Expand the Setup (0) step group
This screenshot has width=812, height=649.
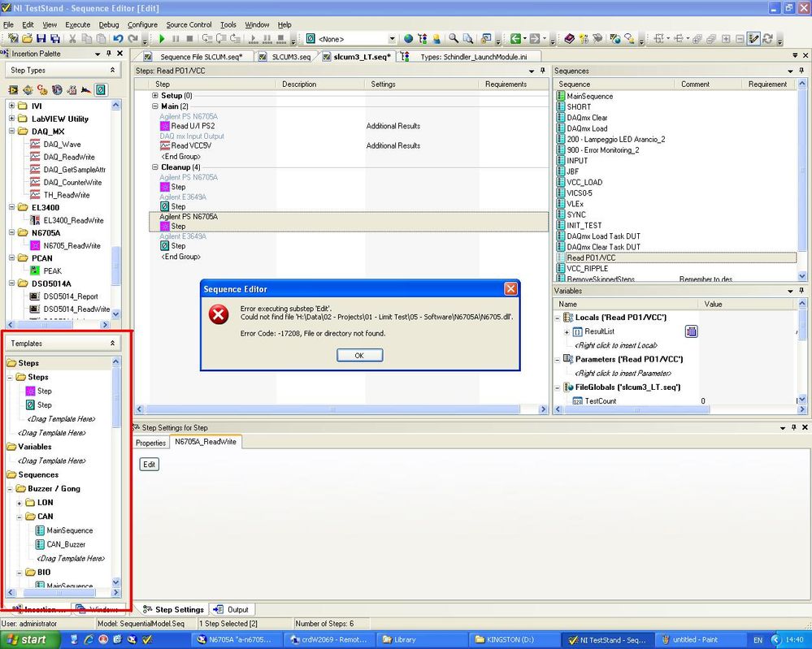click(154, 95)
